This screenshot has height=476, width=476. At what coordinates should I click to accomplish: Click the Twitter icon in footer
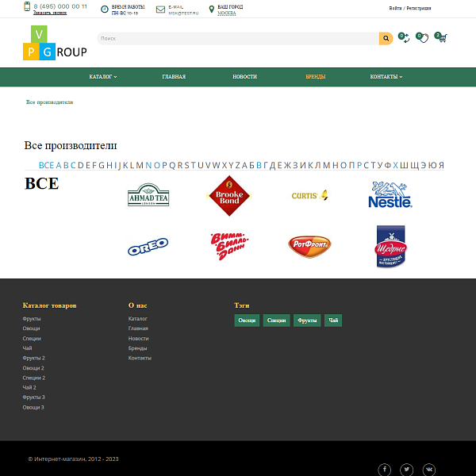pos(406,470)
